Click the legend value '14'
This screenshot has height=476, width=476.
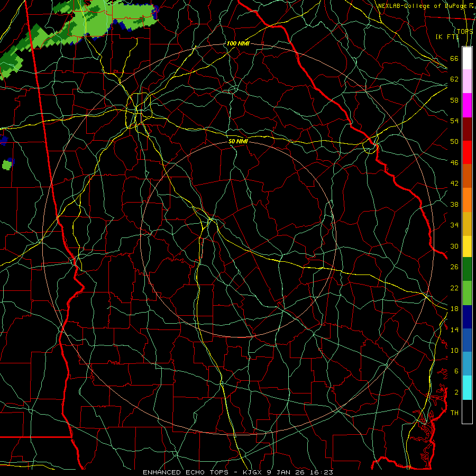[x=454, y=330]
